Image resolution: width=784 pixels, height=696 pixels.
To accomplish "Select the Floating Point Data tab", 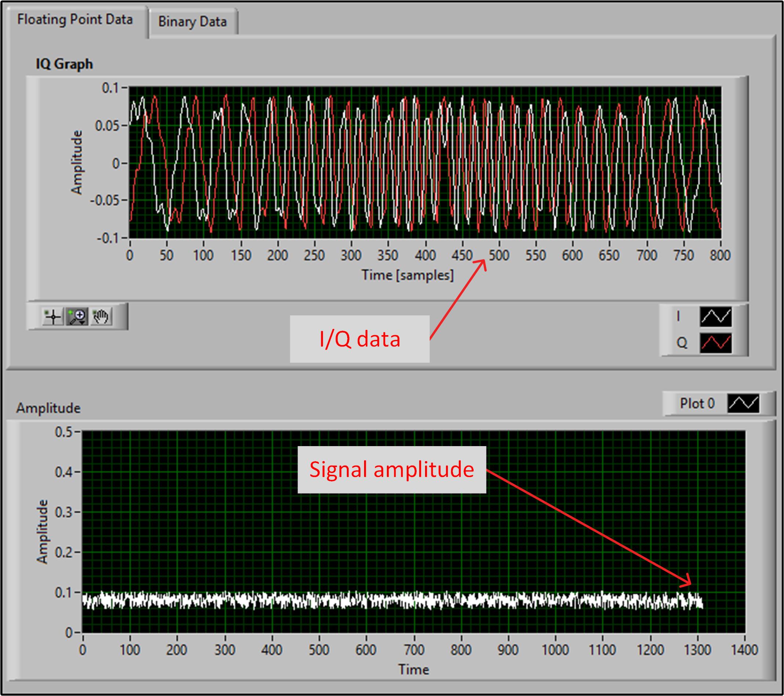I will coord(75,19).
